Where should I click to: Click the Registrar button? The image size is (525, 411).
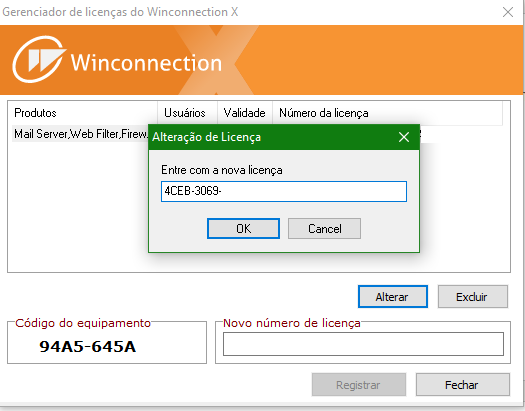359,385
